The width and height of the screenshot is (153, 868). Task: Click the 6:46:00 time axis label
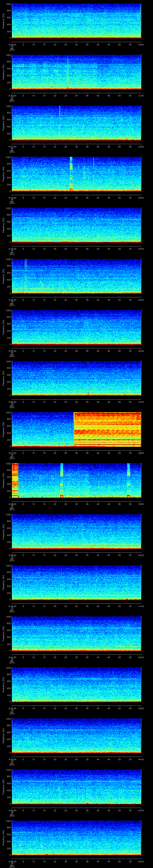click(x=141, y=861)
